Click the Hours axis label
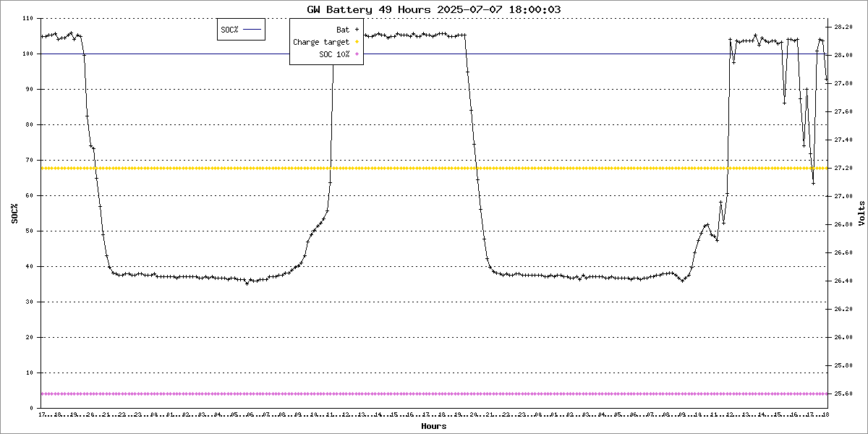The width and height of the screenshot is (868, 434). pos(434,427)
